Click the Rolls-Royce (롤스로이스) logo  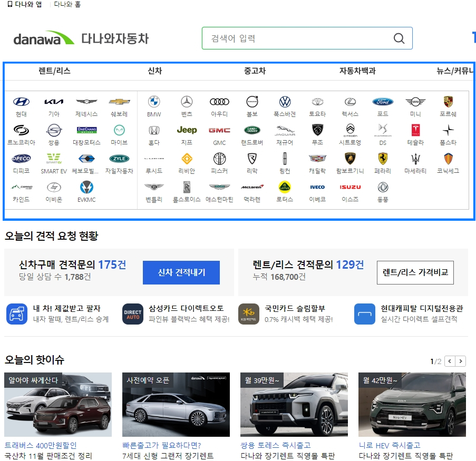click(x=187, y=187)
